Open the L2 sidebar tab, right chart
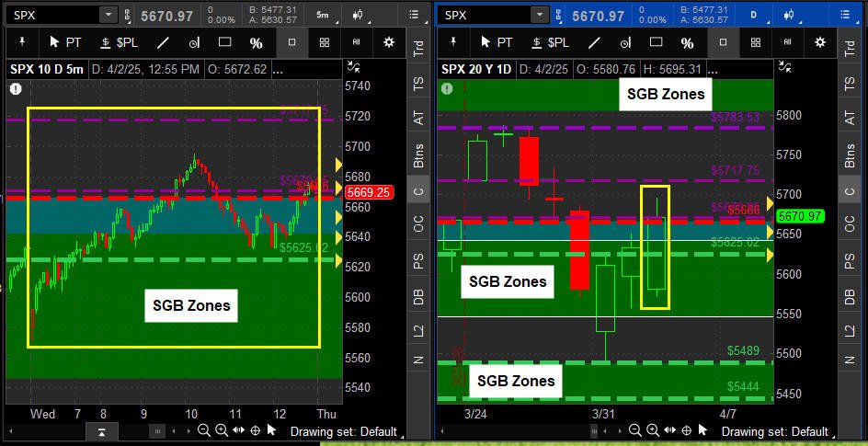Image resolution: width=868 pixels, height=446 pixels. pos(849,331)
